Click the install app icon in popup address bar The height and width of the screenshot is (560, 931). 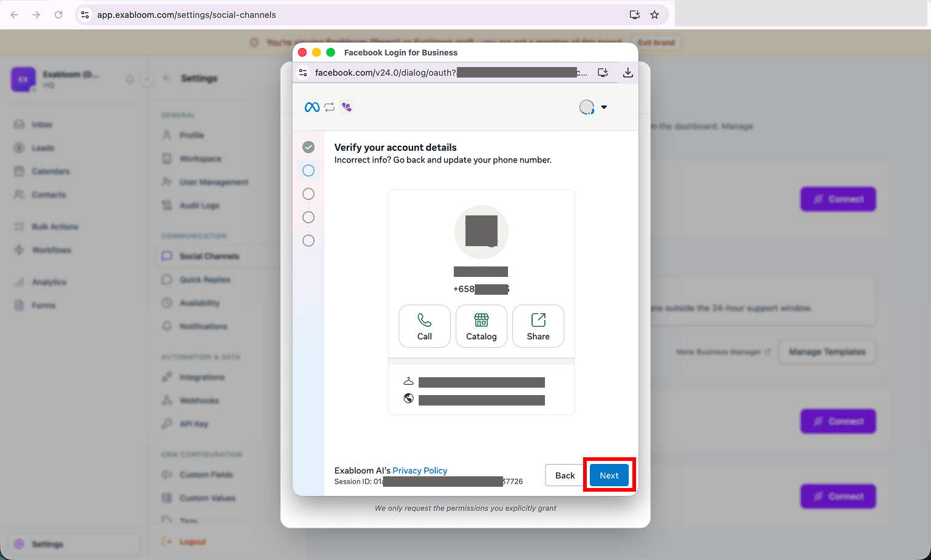603,73
